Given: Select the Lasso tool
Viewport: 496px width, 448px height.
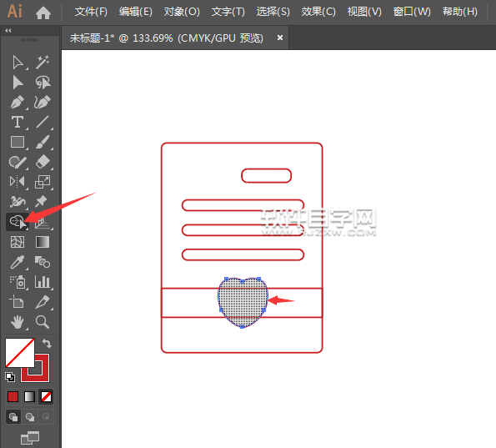Looking at the screenshot, I should click(43, 83).
